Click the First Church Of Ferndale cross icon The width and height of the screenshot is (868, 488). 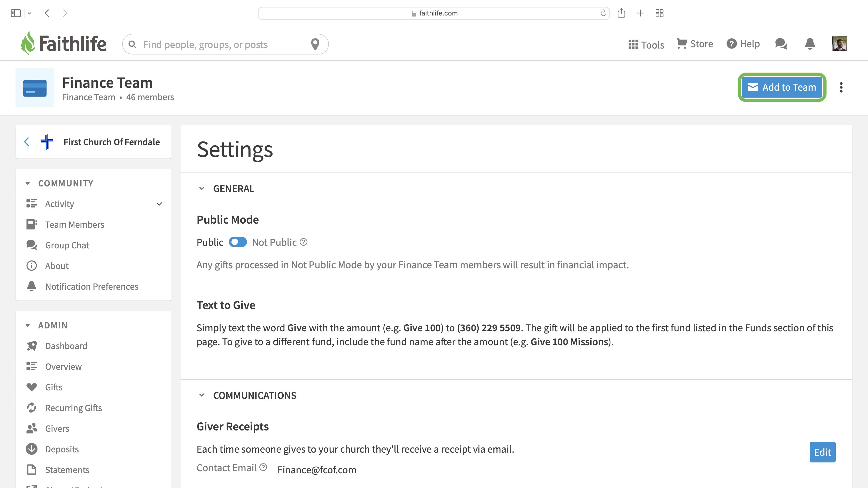(x=47, y=142)
